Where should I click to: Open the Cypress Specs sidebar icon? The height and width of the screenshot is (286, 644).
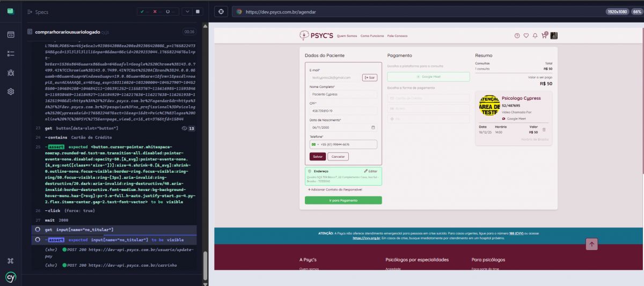tap(10, 35)
